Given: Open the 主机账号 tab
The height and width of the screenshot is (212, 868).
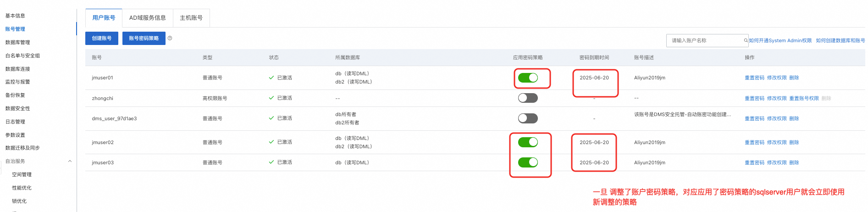Looking at the screenshot, I should click(191, 18).
